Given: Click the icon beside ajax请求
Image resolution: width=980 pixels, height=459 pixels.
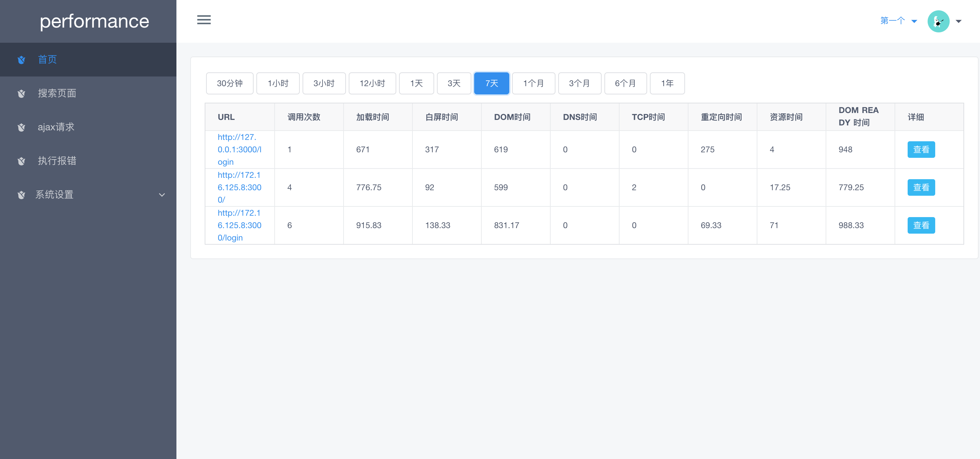Looking at the screenshot, I should click(21, 127).
